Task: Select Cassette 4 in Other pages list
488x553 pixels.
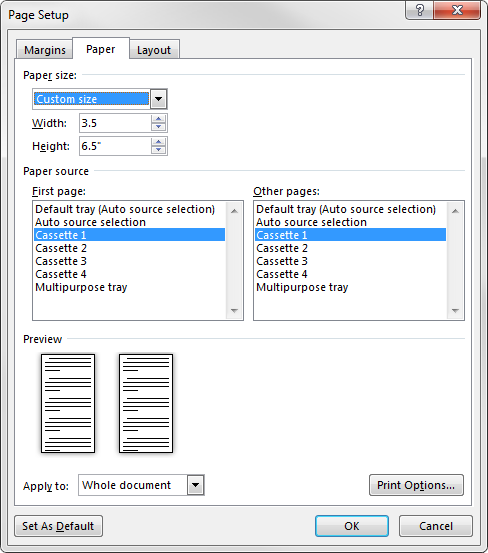Action: pos(350,274)
